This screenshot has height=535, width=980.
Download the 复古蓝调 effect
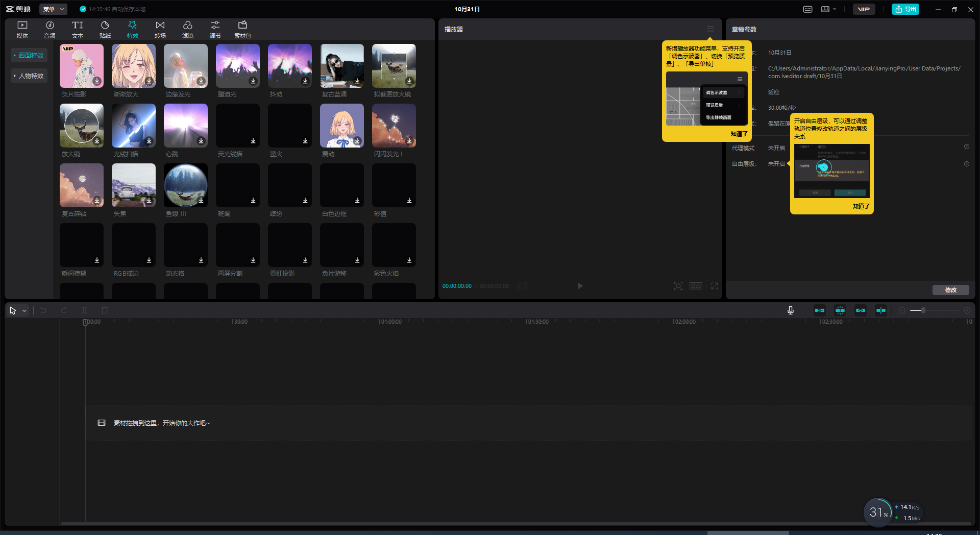(x=357, y=81)
